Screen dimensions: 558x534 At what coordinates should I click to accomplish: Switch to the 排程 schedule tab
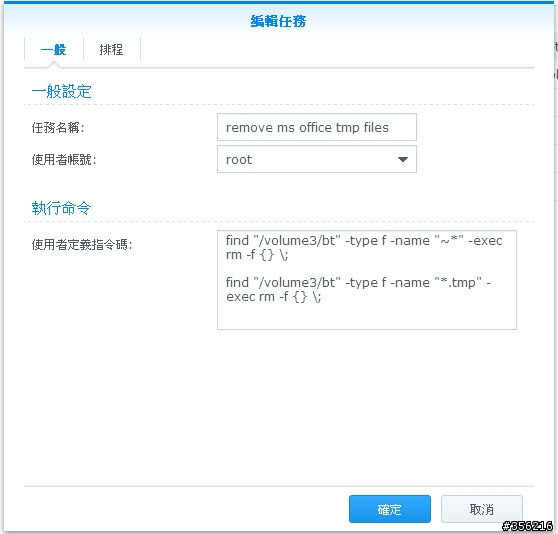[111, 49]
